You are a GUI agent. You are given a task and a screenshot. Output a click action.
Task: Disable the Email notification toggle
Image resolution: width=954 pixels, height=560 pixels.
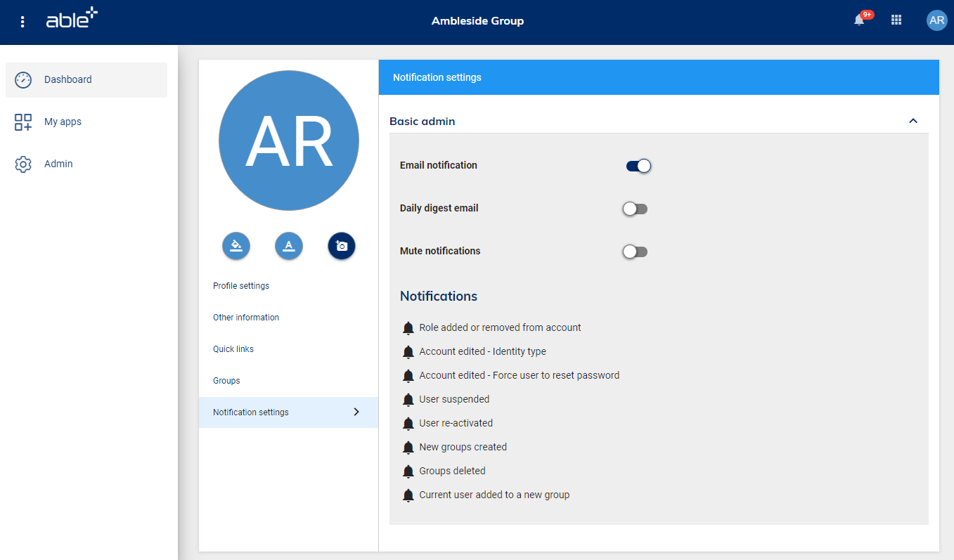[x=638, y=166]
